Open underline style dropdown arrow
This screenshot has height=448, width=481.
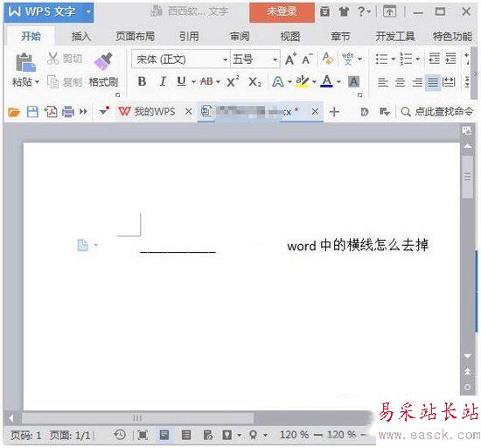coord(193,82)
